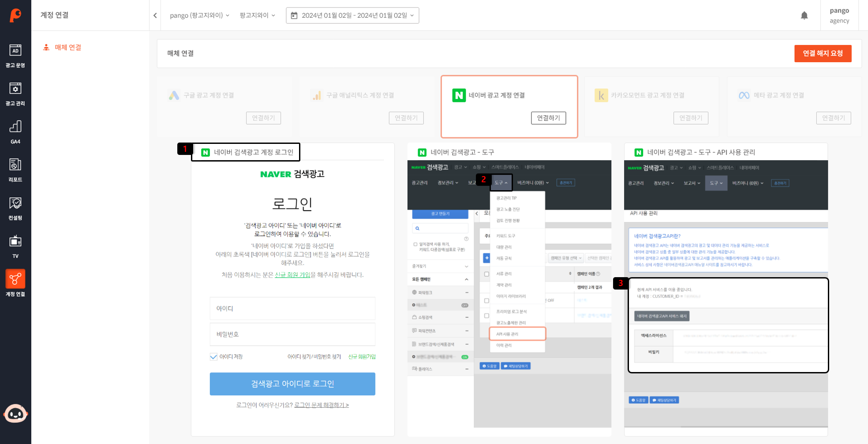868x444 pixels.
Task: Open the 팡고지와이 dropdown
Action: (257, 15)
